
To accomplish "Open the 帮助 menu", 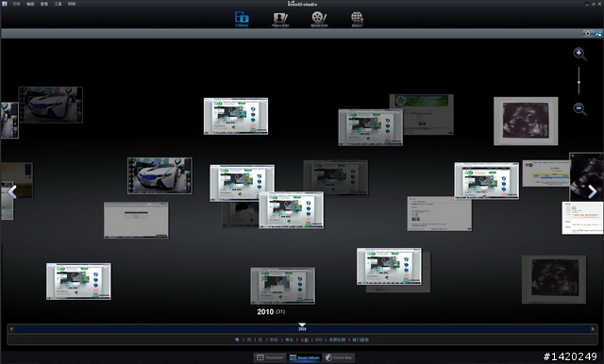I will [72, 4].
